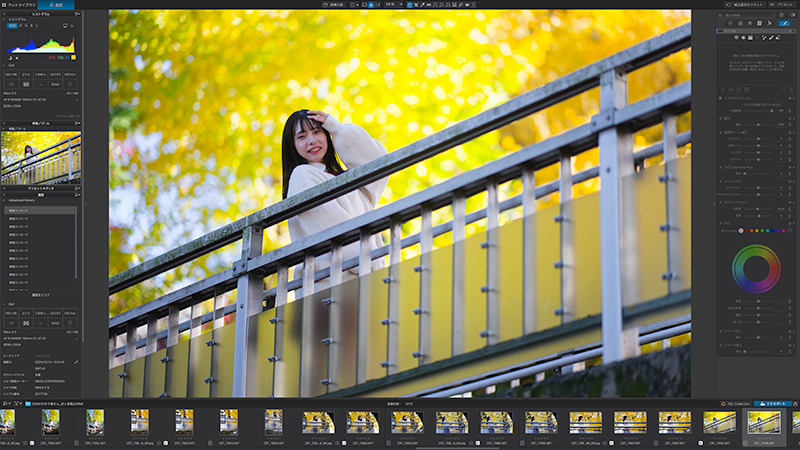The image size is (800, 450).
Task: Select the red HSL channel dot
Action: click(x=746, y=231)
